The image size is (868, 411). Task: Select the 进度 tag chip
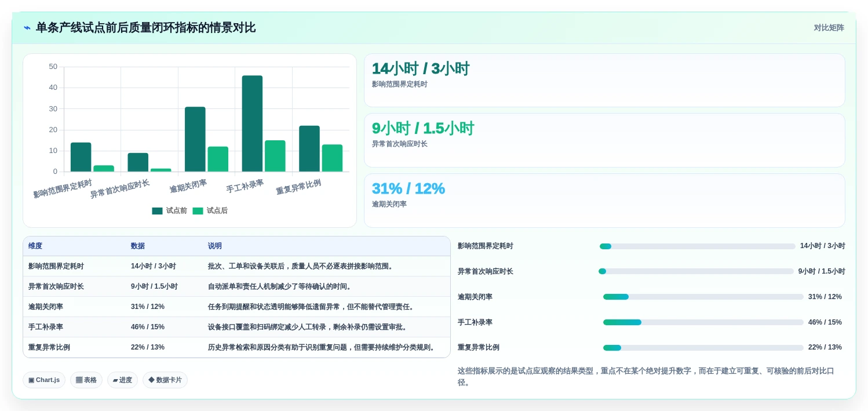click(x=122, y=380)
